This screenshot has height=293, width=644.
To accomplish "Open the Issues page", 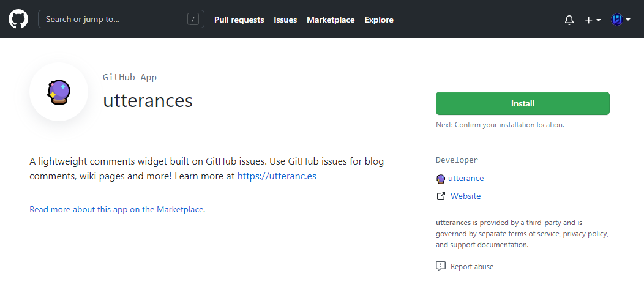I will click(x=285, y=20).
